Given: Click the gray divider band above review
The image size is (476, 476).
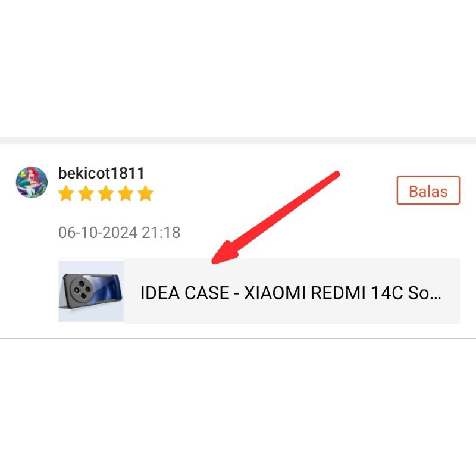Looking at the screenshot, I should coord(238,140).
